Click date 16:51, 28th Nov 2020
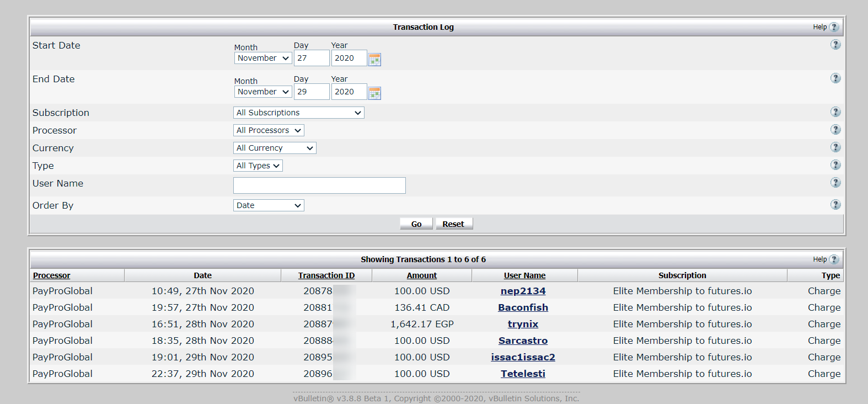 tap(203, 324)
